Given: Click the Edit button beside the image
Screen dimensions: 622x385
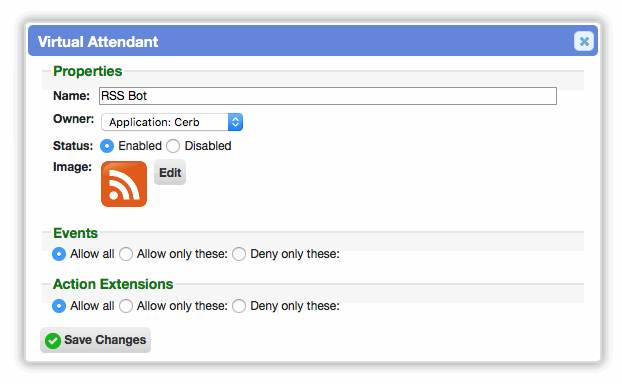Looking at the screenshot, I should pos(170,172).
